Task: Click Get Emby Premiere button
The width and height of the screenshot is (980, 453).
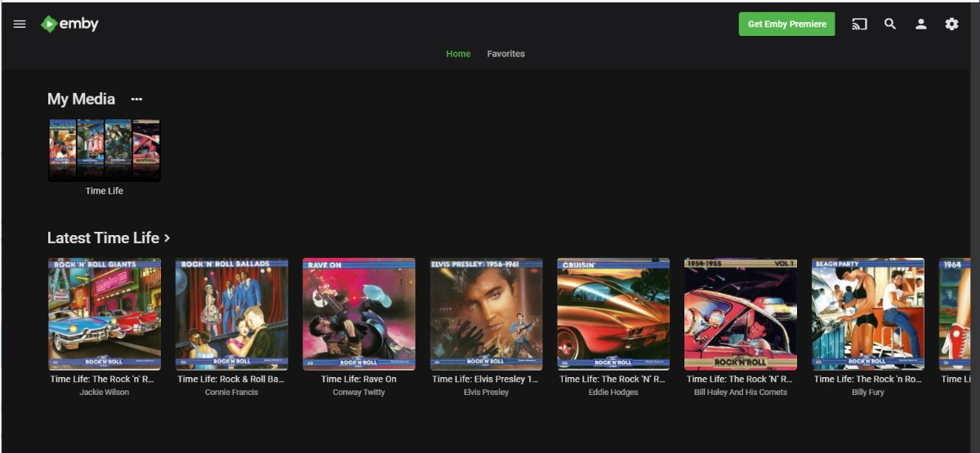Action: tap(786, 24)
